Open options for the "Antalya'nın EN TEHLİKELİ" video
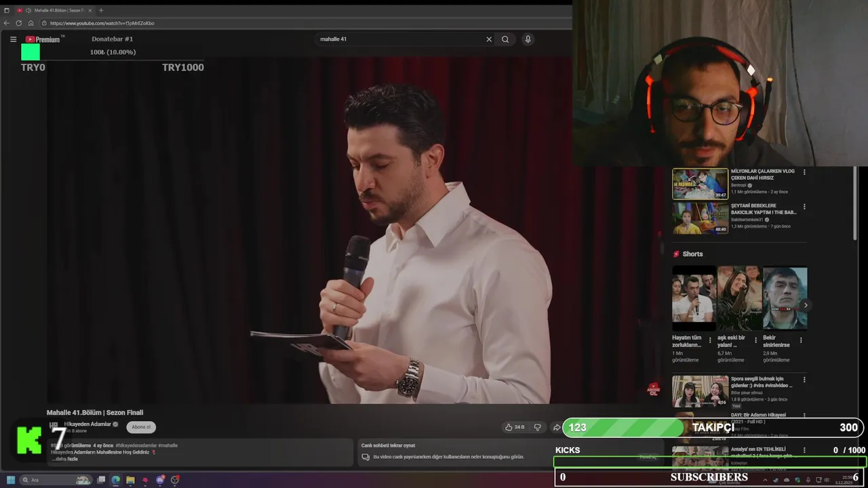Screen dimensions: 868x488 coord(804,450)
